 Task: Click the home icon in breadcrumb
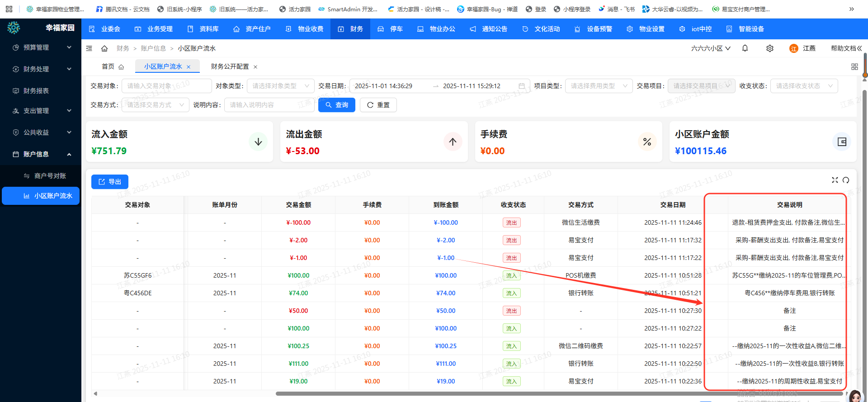104,48
